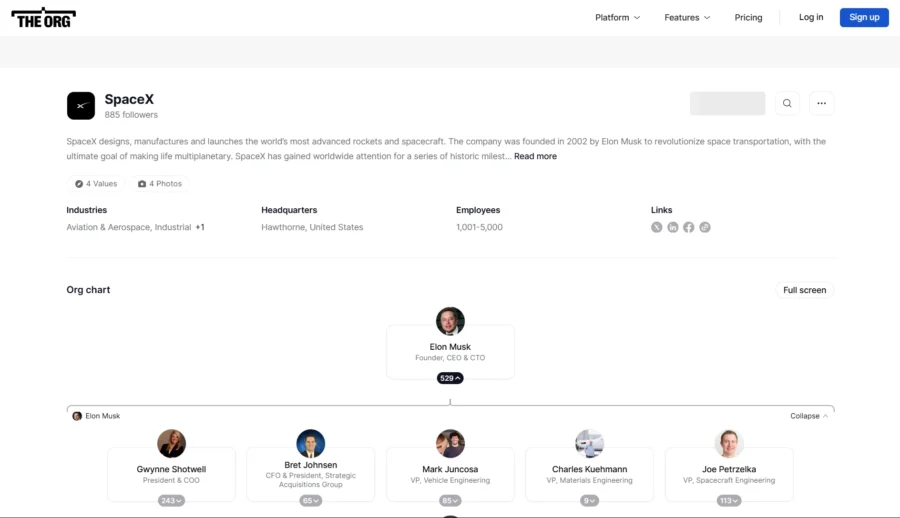The width and height of the screenshot is (900, 518).
Task: Open the search icon button
Action: click(787, 103)
